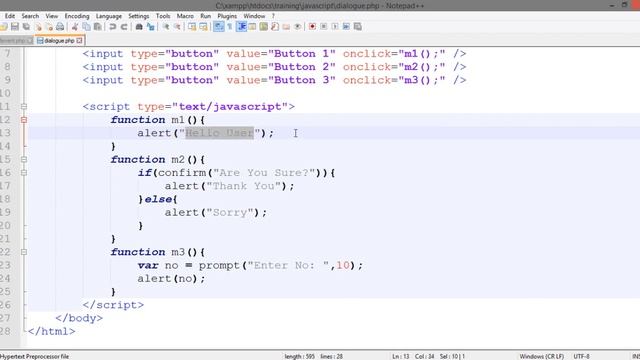Viewport: 640px width, 360px height.
Task: Open the Tools menu
Action: point(163,16)
